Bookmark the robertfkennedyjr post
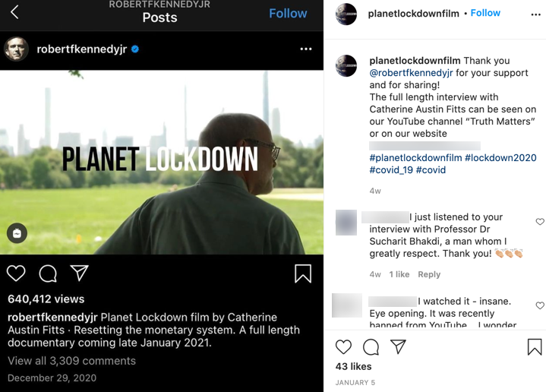Screen dimensions: 546x392 click(x=302, y=273)
